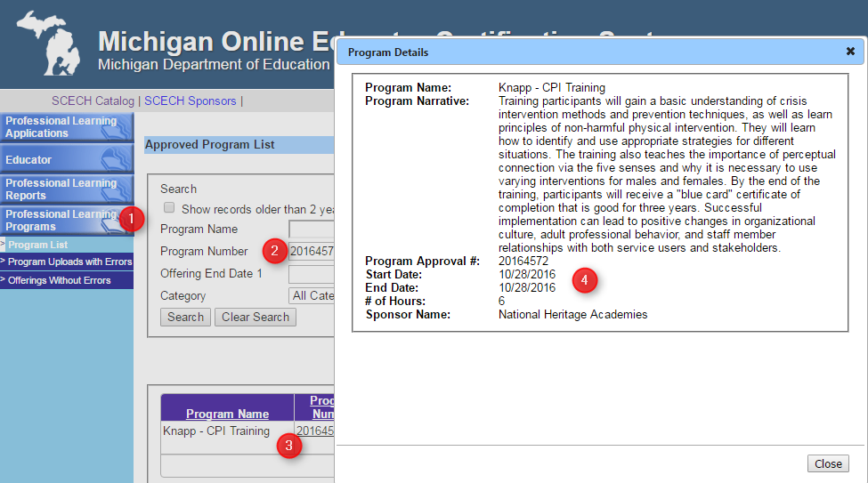The image size is (868, 483).
Task: Click the Close button in dialog
Action: click(x=828, y=463)
